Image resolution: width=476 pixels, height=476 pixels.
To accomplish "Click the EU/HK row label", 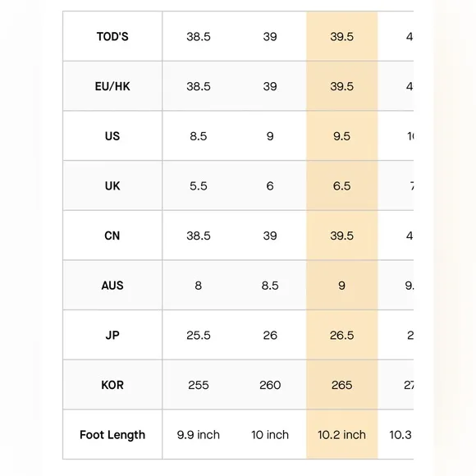I will (112, 86).
